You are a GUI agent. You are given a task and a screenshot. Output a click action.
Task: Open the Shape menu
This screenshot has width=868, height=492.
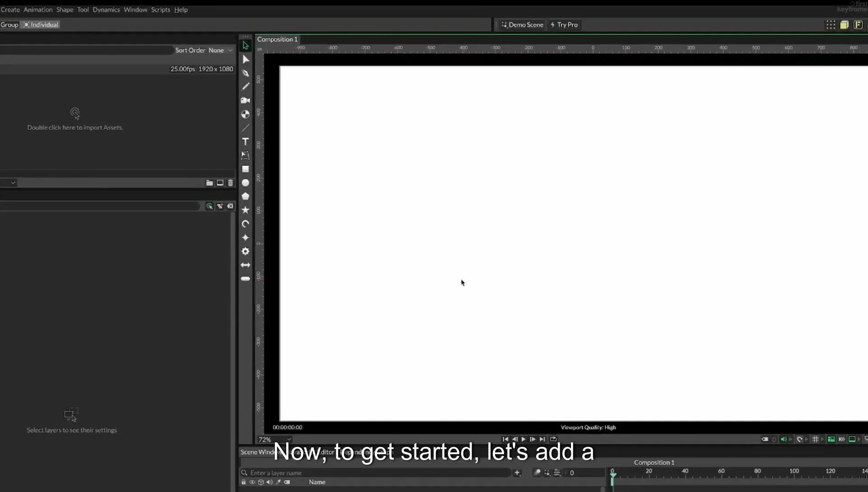click(x=65, y=9)
